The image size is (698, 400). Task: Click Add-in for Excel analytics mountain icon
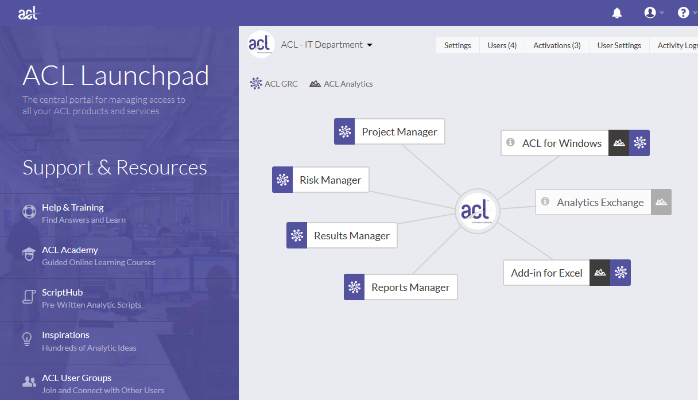(600, 273)
